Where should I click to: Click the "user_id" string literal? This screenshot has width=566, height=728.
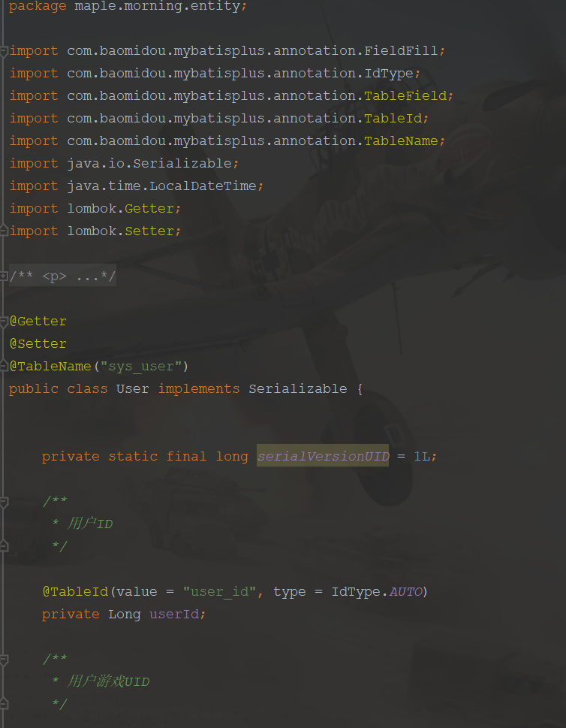coord(219,591)
